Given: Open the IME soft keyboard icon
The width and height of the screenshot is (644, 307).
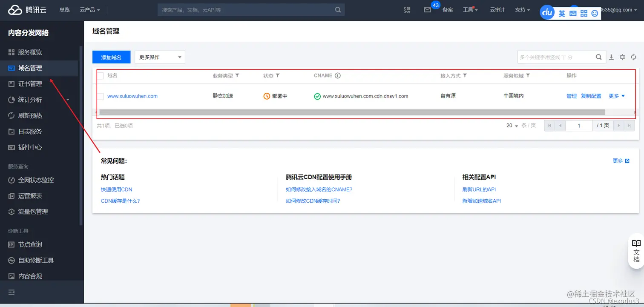Looking at the screenshot, I should coord(573,14).
